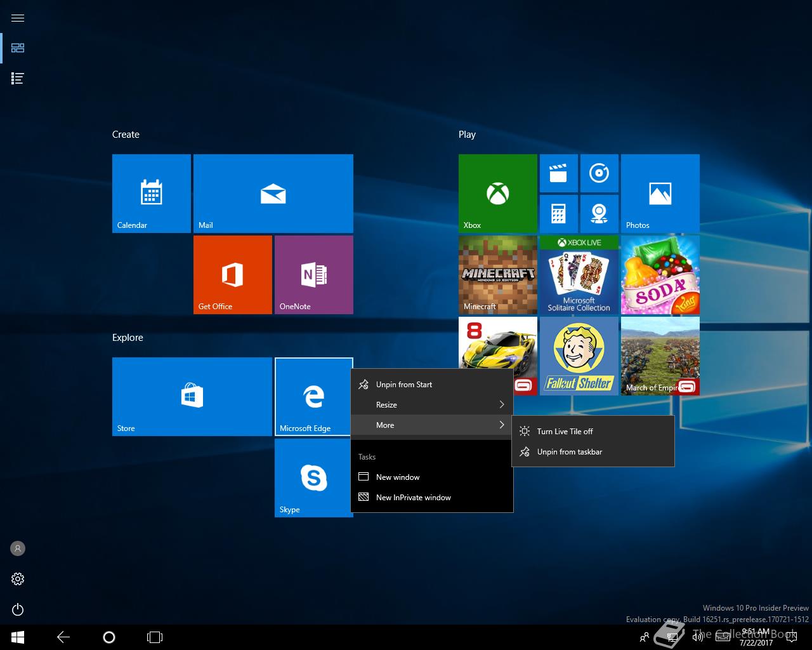Viewport: 812px width, 650px height.
Task: Click the volume speaker tray icon
Action: 697,637
